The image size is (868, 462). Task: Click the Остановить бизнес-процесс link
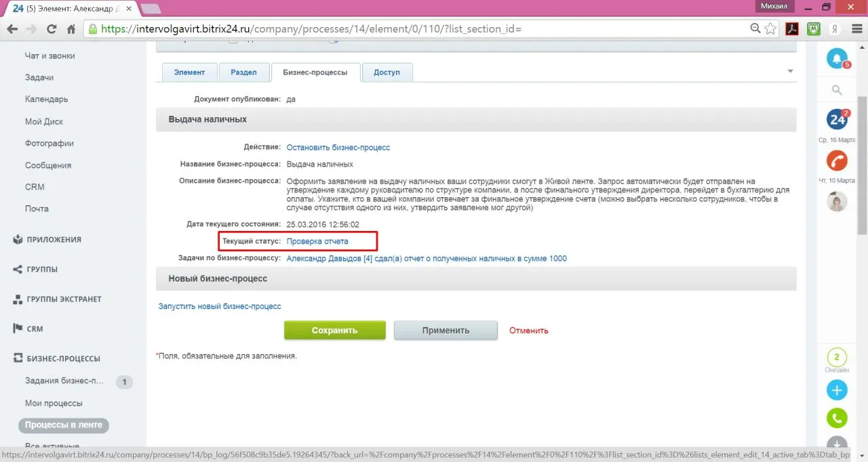pyautogui.click(x=338, y=147)
